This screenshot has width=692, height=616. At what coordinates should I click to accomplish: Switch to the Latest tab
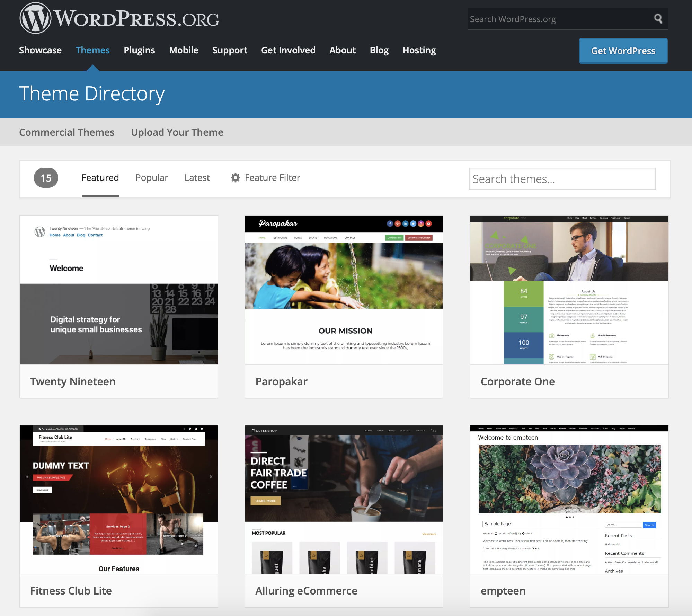coord(197,178)
